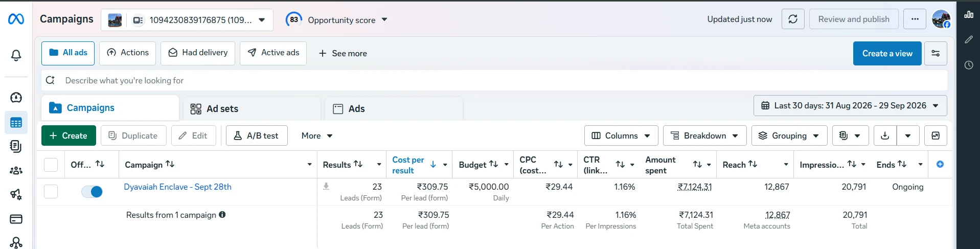Click the 12,867 Meta accounts reach total
Viewport: 980px width, 249px height.
click(777, 215)
